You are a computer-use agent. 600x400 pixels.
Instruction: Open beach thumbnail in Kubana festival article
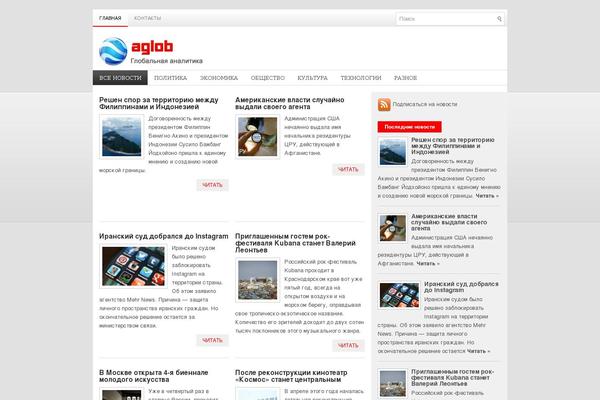pyautogui.click(x=258, y=280)
